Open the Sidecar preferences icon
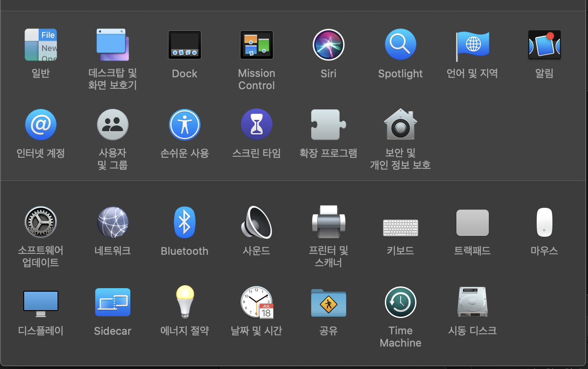This screenshot has width=588, height=369. [x=113, y=302]
